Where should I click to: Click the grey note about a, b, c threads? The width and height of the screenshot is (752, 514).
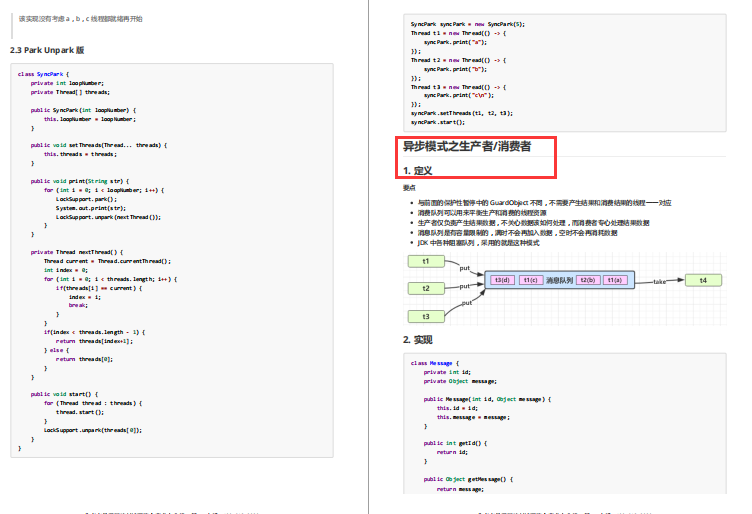coord(81,19)
